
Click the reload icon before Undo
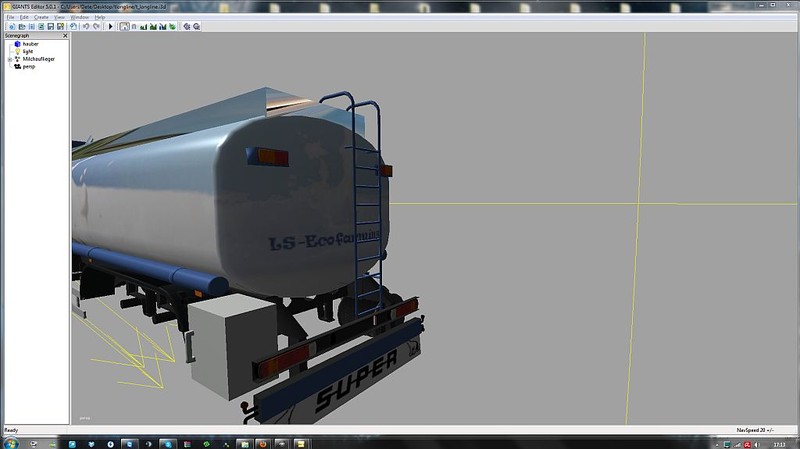pyautogui.click(x=73, y=27)
